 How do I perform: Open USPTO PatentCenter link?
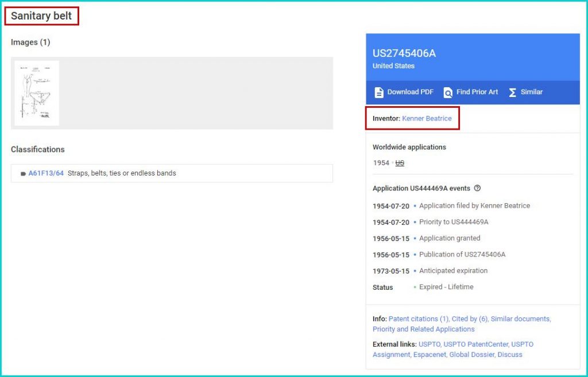(476, 344)
